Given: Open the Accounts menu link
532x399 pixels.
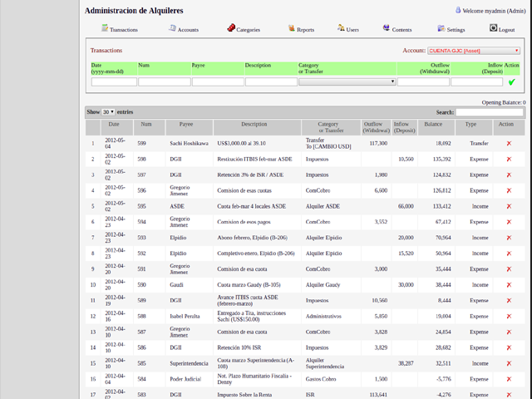Looking at the screenshot, I should (189, 30).
